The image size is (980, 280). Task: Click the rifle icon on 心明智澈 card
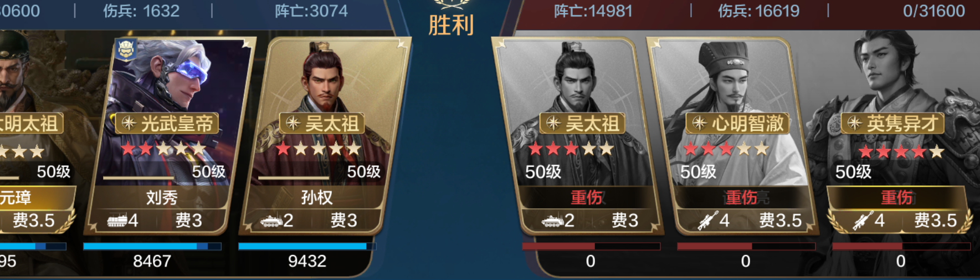pyautogui.click(x=708, y=221)
